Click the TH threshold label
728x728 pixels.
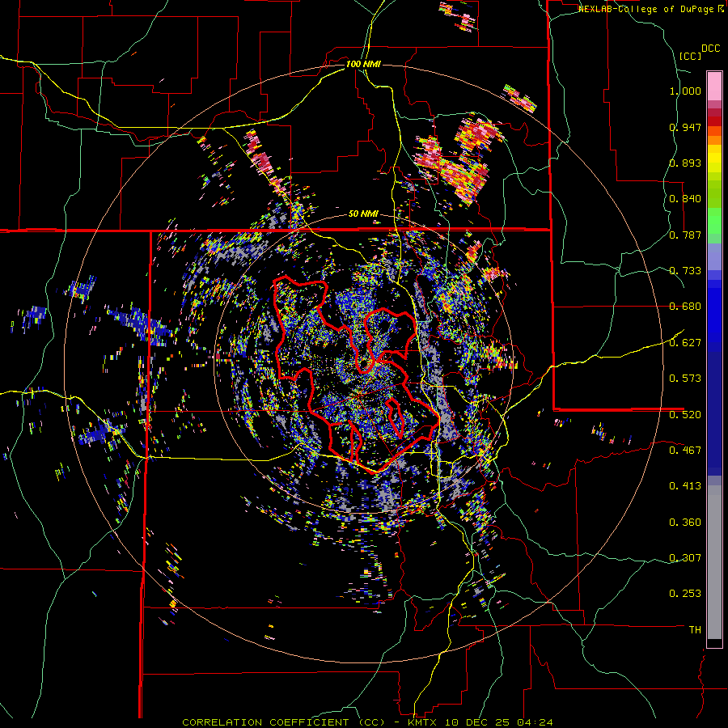click(x=695, y=629)
